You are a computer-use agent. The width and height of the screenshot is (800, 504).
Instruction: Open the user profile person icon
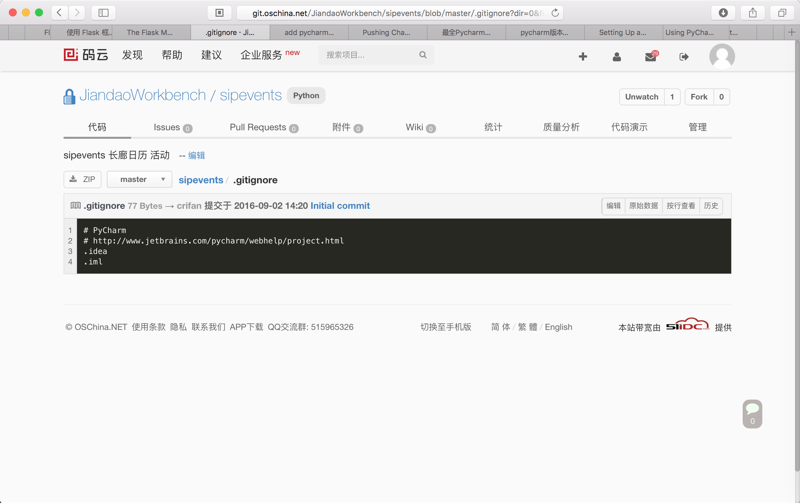tap(617, 57)
